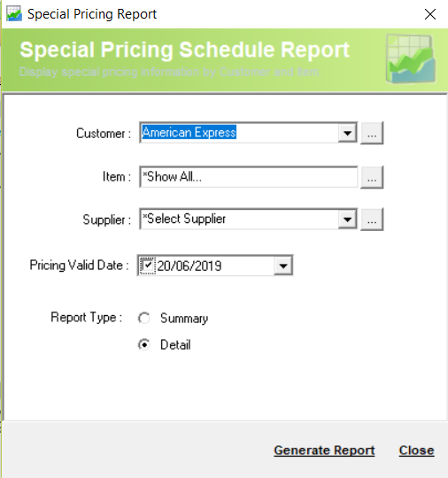The width and height of the screenshot is (448, 478).
Task: Expand the Supplier dropdown arrow
Action: point(347,220)
